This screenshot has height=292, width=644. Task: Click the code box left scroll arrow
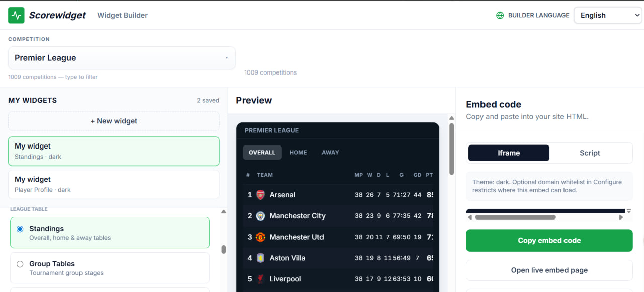tap(470, 217)
